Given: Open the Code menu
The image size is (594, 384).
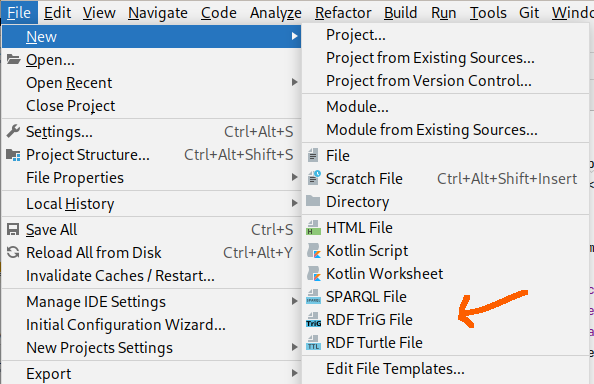Looking at the screenshot, I should tap(219, 12).
